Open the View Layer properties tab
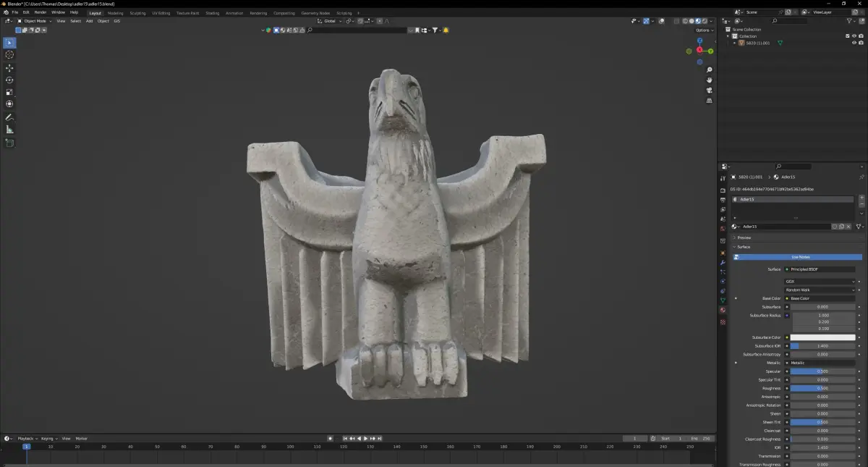 pyautogui.click(x=723, y=209)
